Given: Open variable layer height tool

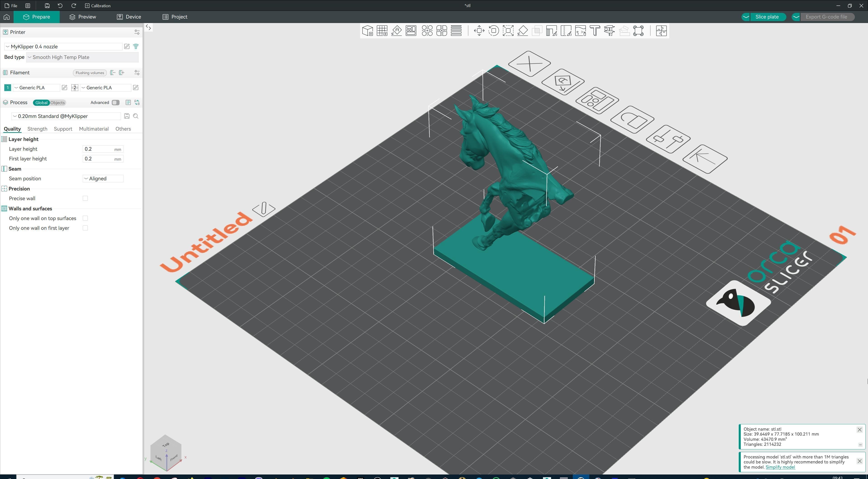Looking at the screenshot, I should pyautogui.click(x=456, y=31).
